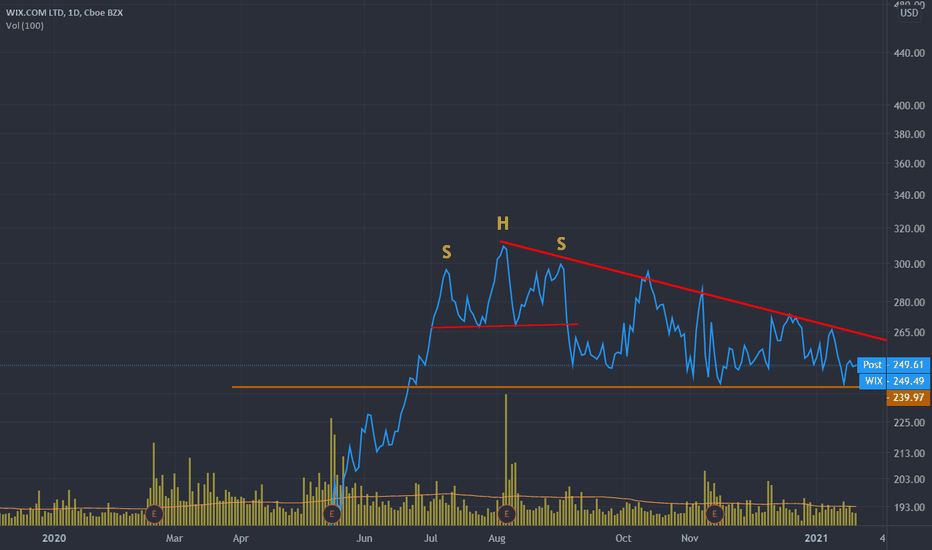This screenshot has width=932, height=550.
Task: Select the Vol (100) indicator legend
Action: [24, 26]
